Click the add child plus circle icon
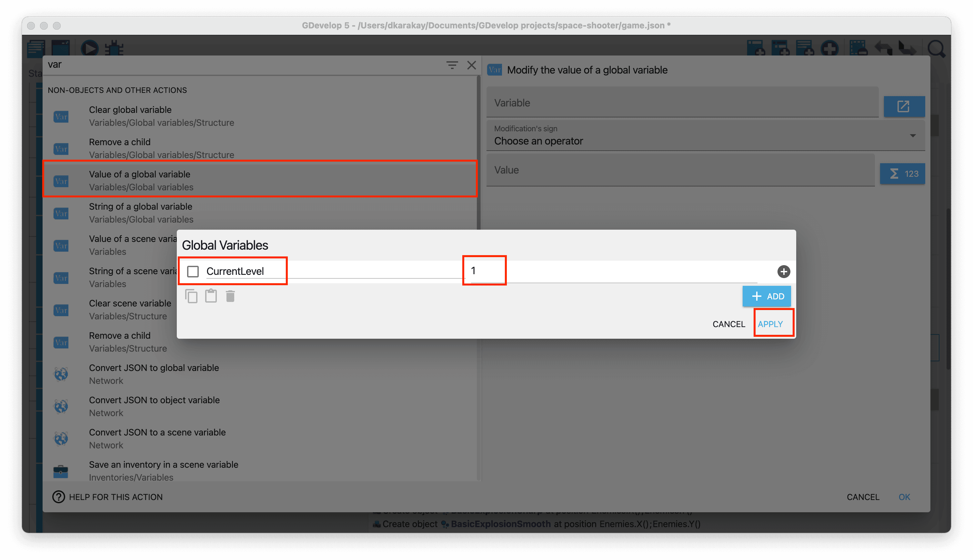 click(783, 272)
